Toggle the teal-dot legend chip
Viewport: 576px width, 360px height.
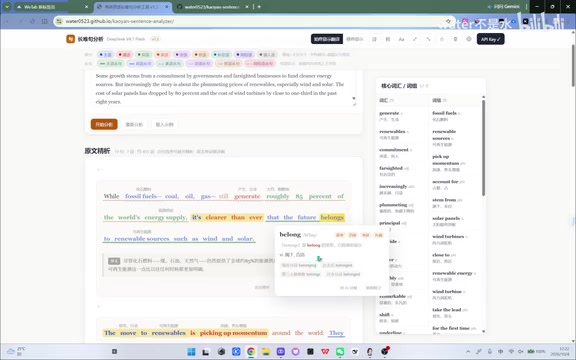click(222, 54)
